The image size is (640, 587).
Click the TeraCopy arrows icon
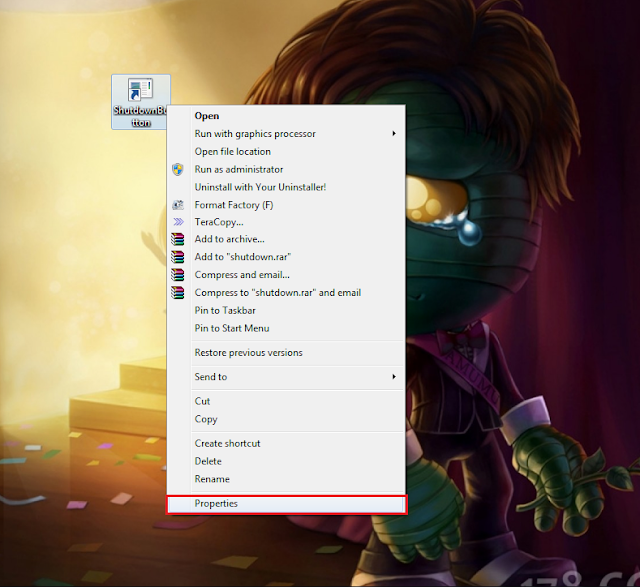(178, 222)
